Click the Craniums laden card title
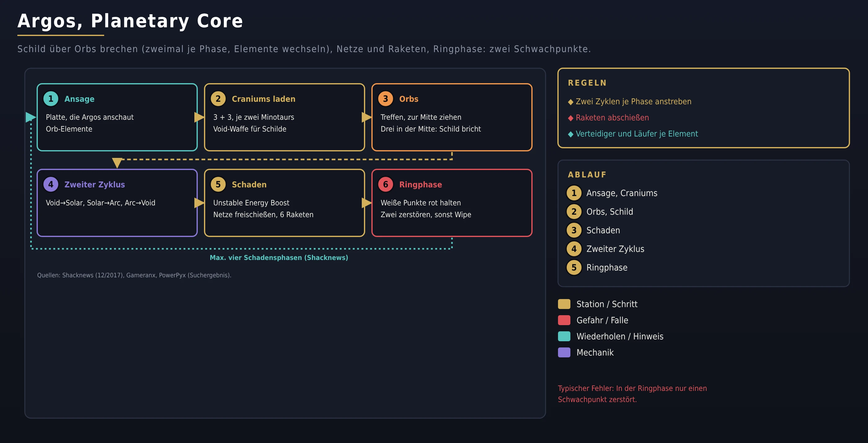 [263, 99]
